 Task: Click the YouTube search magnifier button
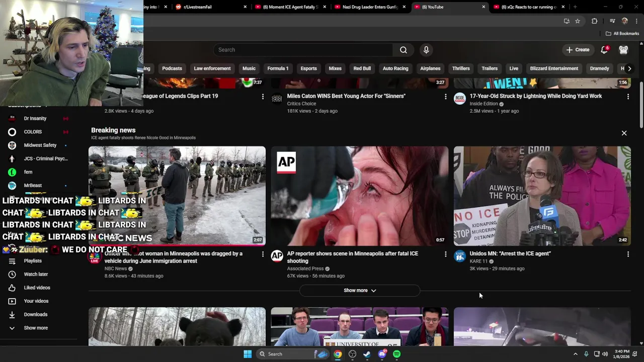pyautogui.click(x=404, y=50)
